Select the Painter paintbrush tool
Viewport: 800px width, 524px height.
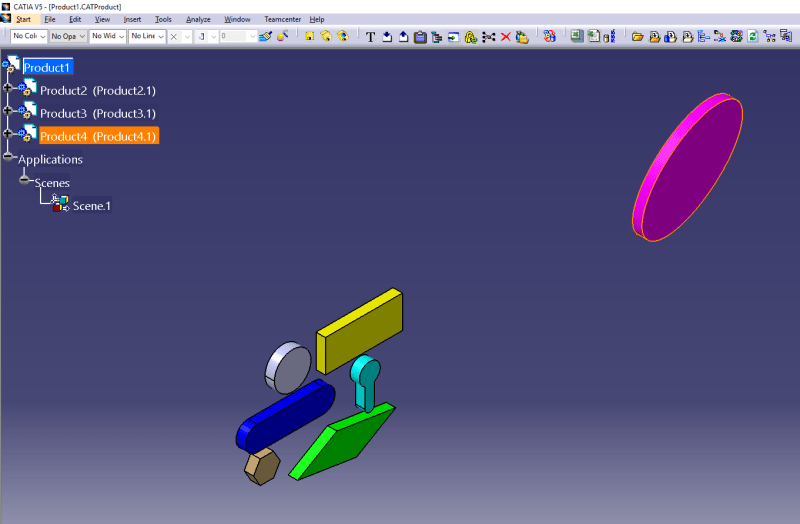pyautogui.click(x=265, y=36)
